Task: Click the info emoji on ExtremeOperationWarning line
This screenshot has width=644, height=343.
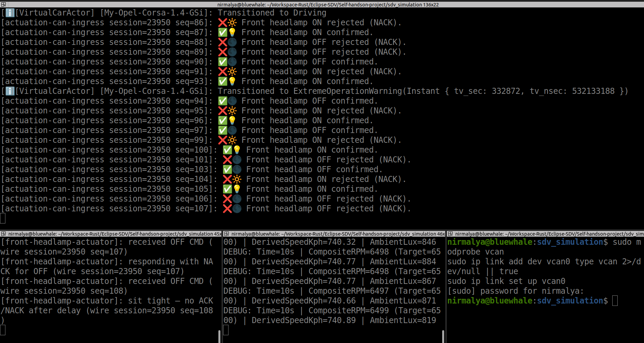Action: (x=10, y=91)
